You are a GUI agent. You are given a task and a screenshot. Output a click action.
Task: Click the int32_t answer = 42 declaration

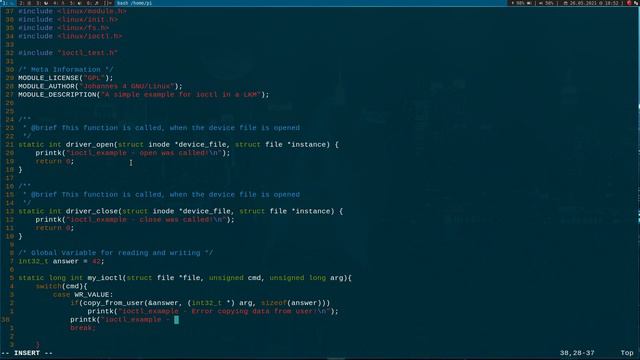pyautogui.click(x=61, y=261)
